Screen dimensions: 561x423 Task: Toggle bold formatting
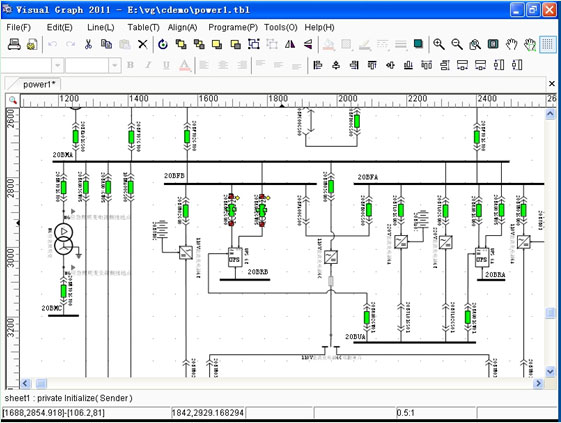130,65
